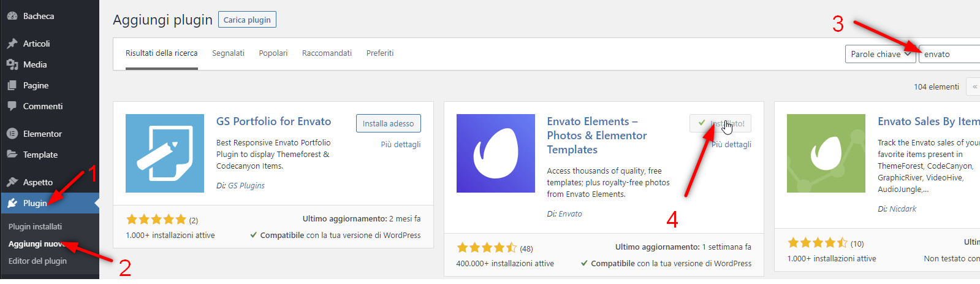Open Envato Elements plugin logo thumbnail

point(496,153)
